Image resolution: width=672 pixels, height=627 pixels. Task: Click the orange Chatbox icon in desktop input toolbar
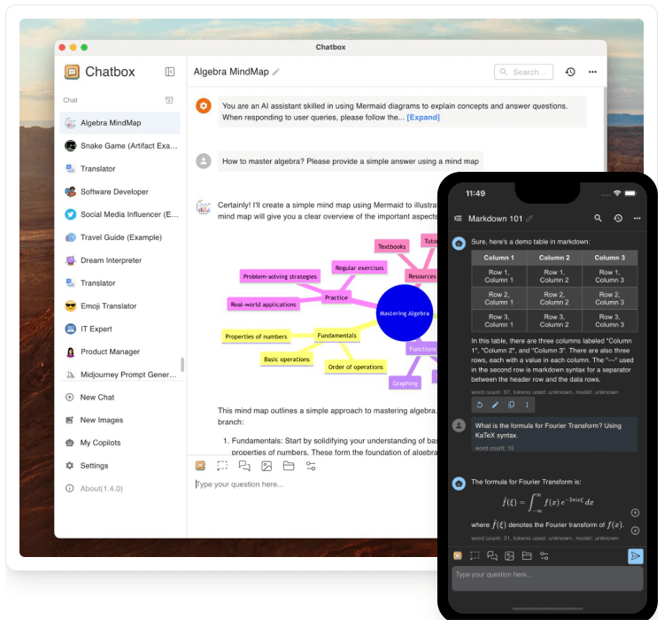tap(200, 467)
